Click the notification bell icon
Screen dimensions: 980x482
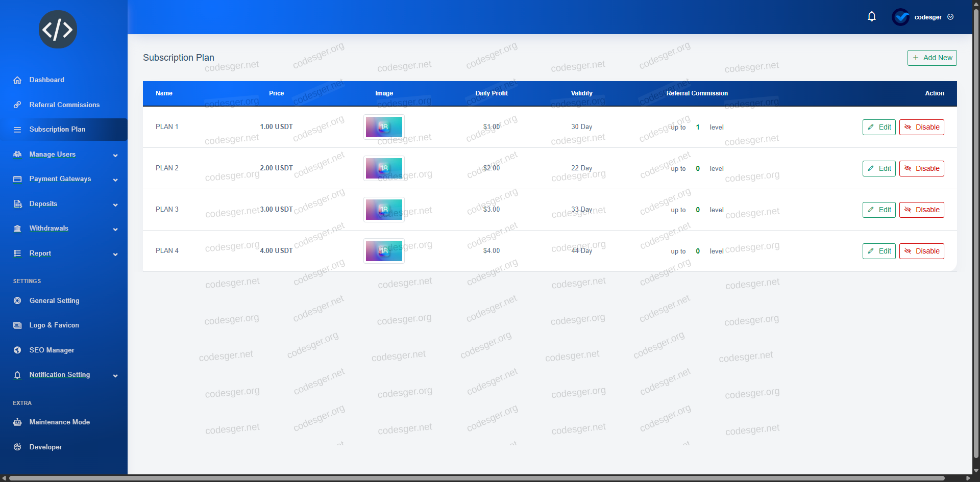[x=871, y=17]
